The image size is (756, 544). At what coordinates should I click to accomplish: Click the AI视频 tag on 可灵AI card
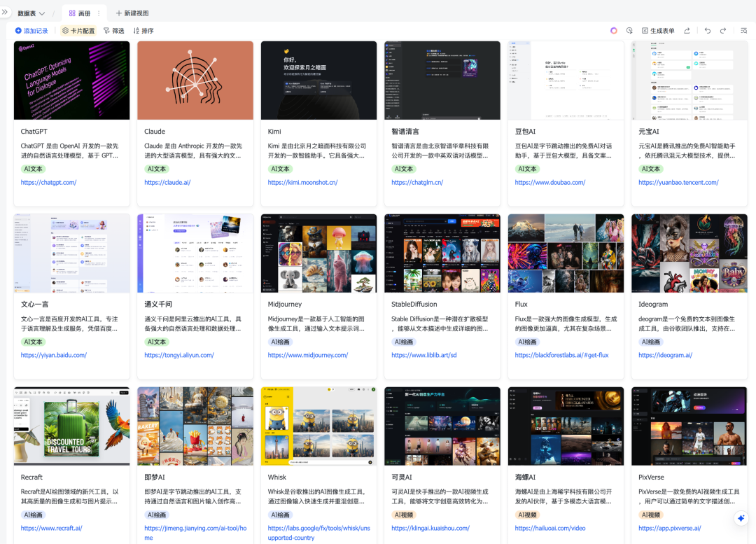(x=404, y=515)
